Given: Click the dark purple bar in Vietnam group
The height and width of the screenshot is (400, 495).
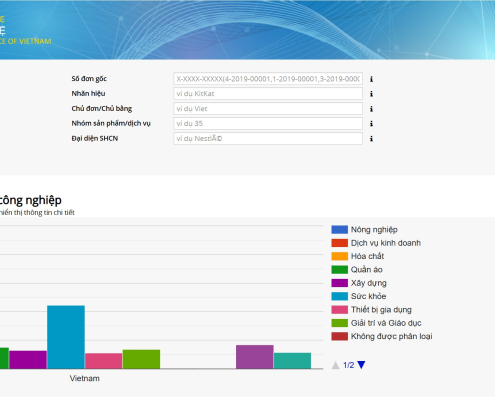Looking at the screenshot, I should pyautogui.click(x=28, y=360).
